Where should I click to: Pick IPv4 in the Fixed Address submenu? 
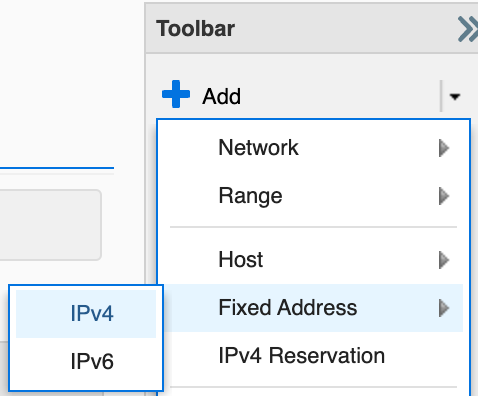tap(86, 314)
